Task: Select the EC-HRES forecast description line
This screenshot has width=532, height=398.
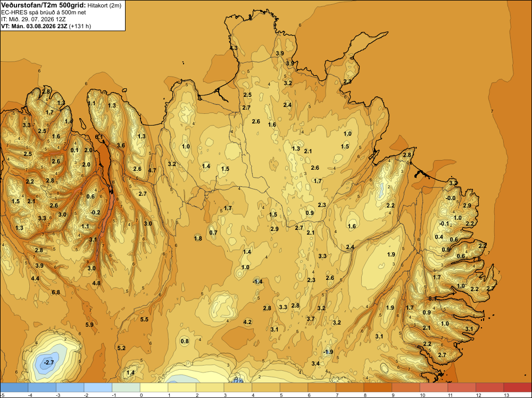Action: (44, 12)
